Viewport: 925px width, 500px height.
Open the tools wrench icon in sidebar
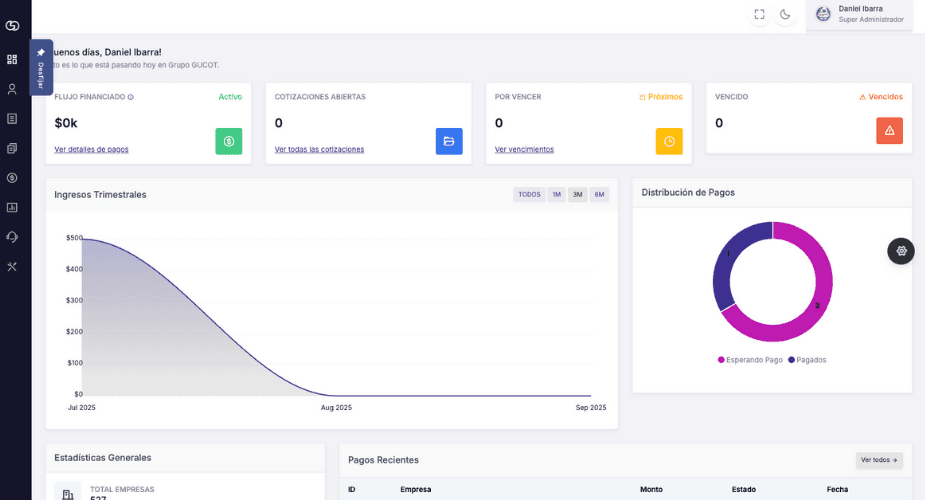(x=12, y=267)
